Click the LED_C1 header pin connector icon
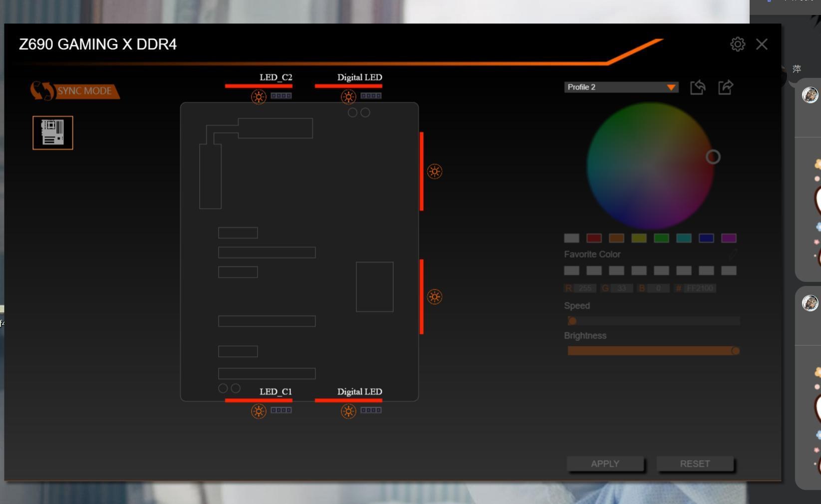821x504 pixels. coord(281,410)
